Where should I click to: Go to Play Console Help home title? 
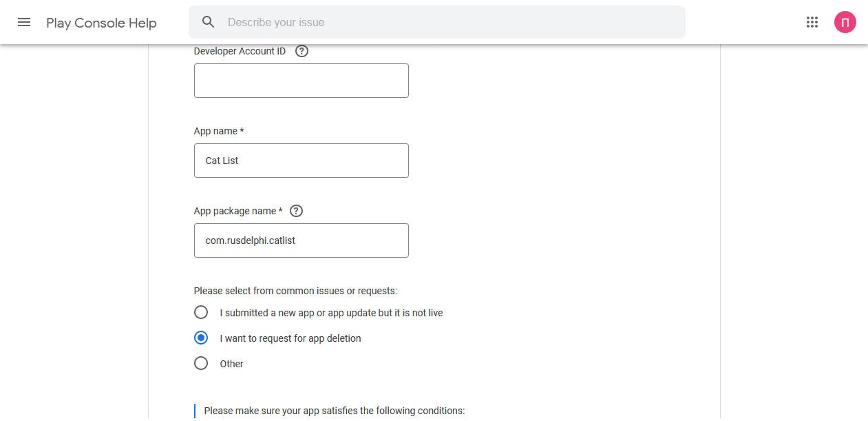point(101,23)
